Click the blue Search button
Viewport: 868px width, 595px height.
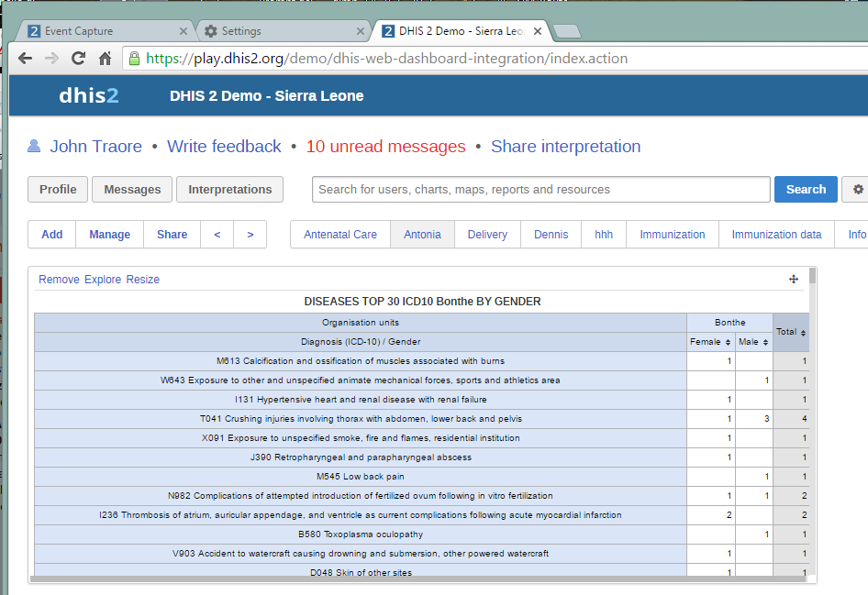pos(806,190)
